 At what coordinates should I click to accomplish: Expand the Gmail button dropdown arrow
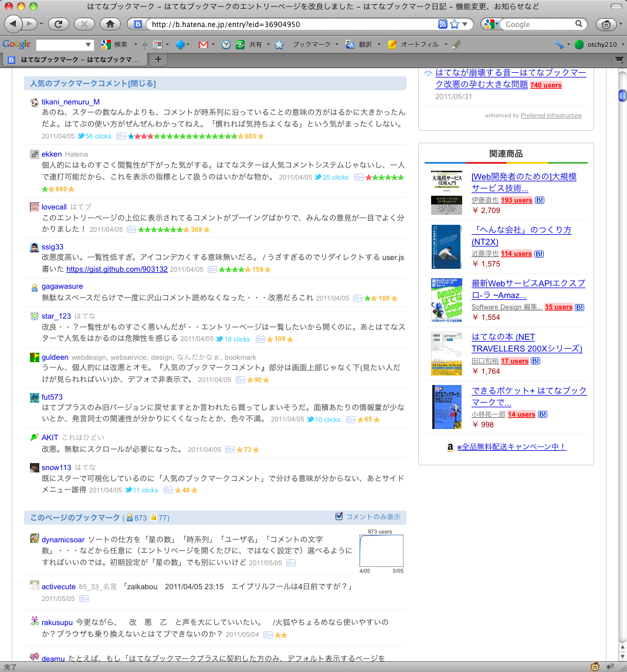(x=213, y=44)
